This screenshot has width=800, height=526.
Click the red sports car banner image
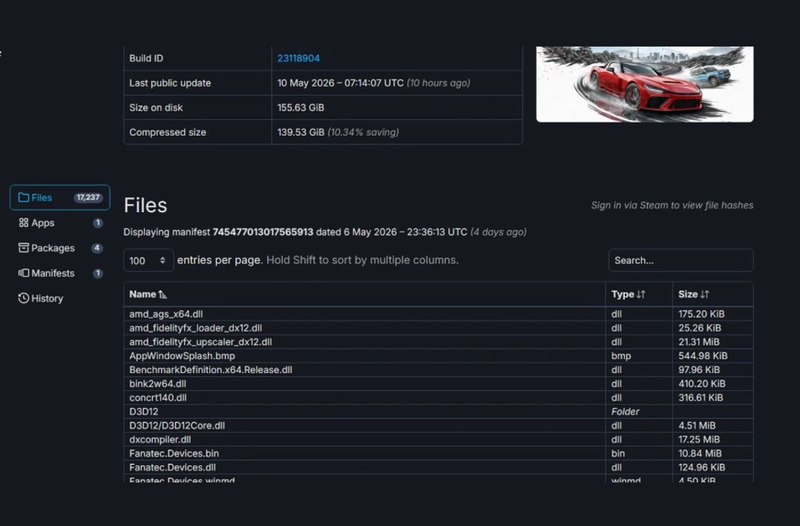point(645,84)
